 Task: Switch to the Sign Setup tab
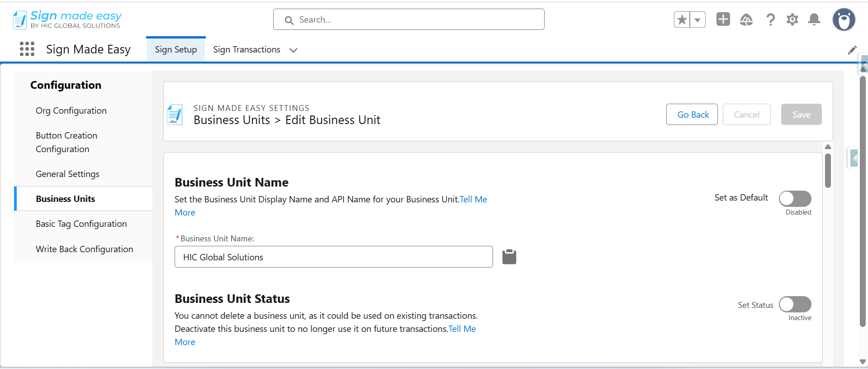[x=176, y=49]
